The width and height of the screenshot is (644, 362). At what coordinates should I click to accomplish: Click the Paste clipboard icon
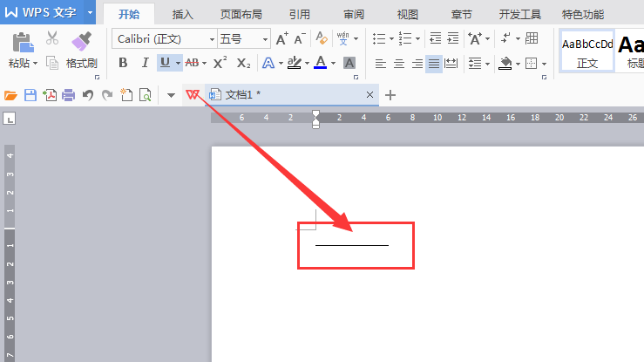click(23, 43)
